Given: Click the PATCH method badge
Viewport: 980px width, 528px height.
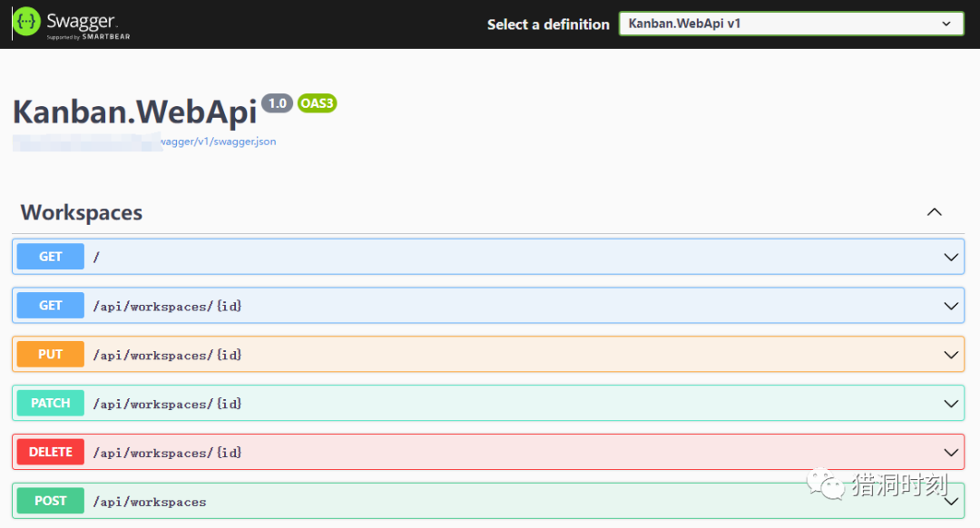Looking at the screenshot, I should coord(51,403).
